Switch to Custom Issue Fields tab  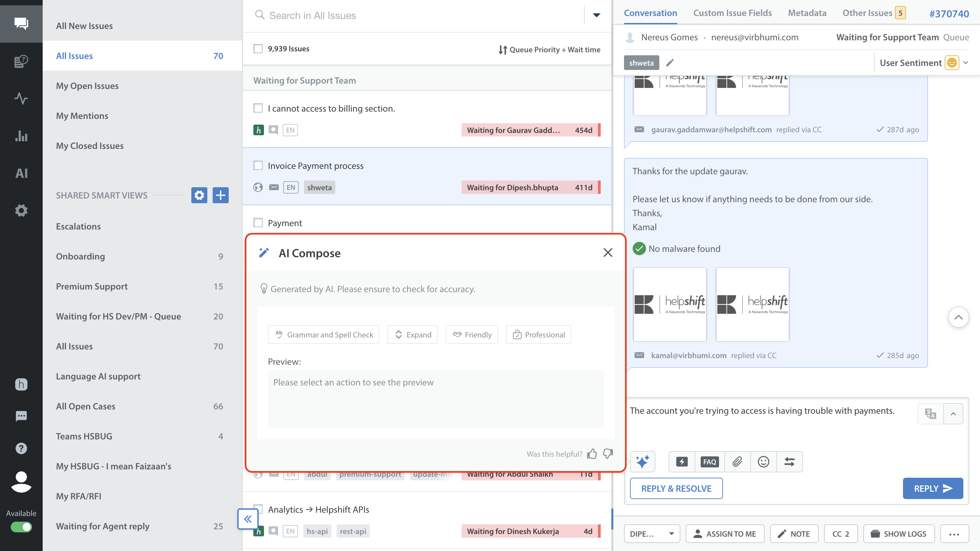tap(732, 13)
